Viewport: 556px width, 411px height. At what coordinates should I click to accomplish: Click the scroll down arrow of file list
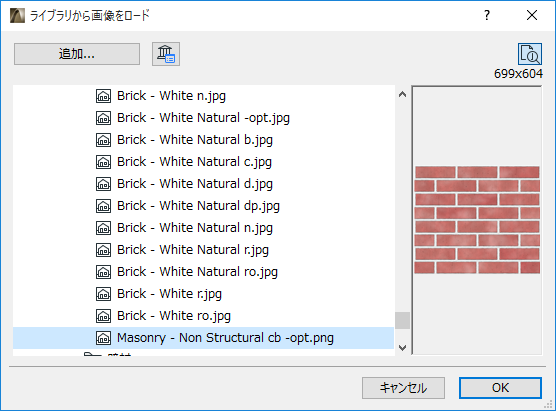[x=402, y=348]
